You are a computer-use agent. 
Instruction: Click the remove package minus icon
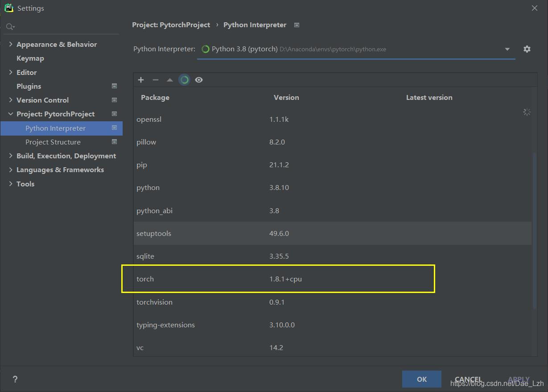tap(155, 80)
